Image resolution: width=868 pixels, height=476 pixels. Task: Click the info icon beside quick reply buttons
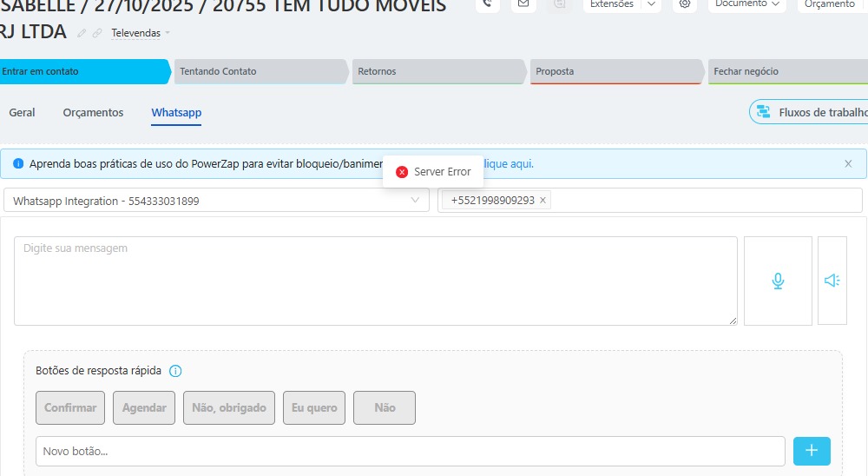175,371
